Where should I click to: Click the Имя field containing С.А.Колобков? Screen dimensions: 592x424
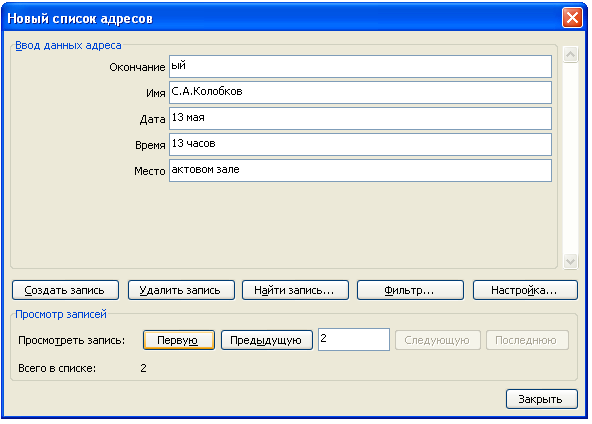[x=360, y=93]
